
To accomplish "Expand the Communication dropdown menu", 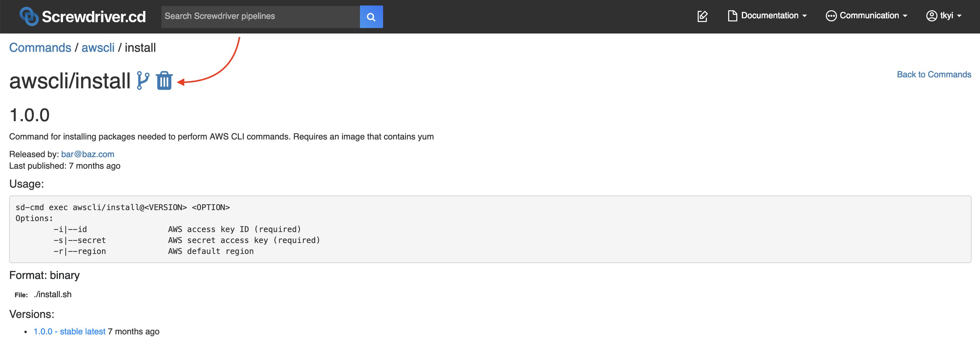I will click(x=866, y=16).
